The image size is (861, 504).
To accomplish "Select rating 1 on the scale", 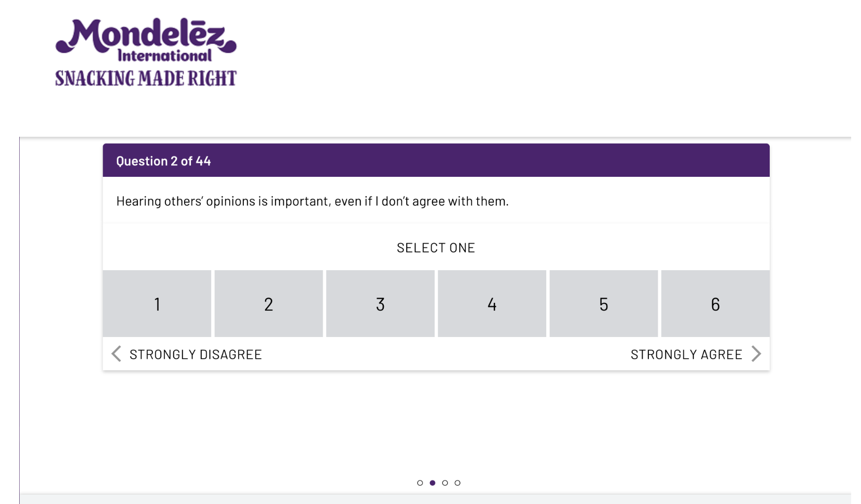I will pyautogui.click(x=157, y=304).
